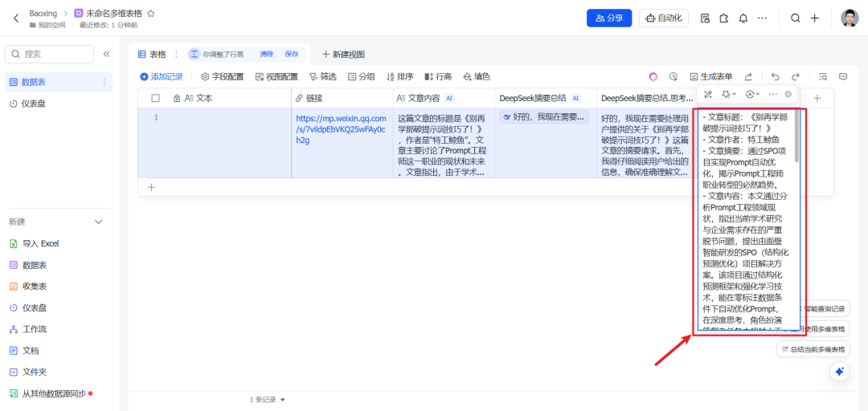Screen dimensions: 868x411
Task: Open the 1 条记录 record count dropdown
Action: coord(268,399)
